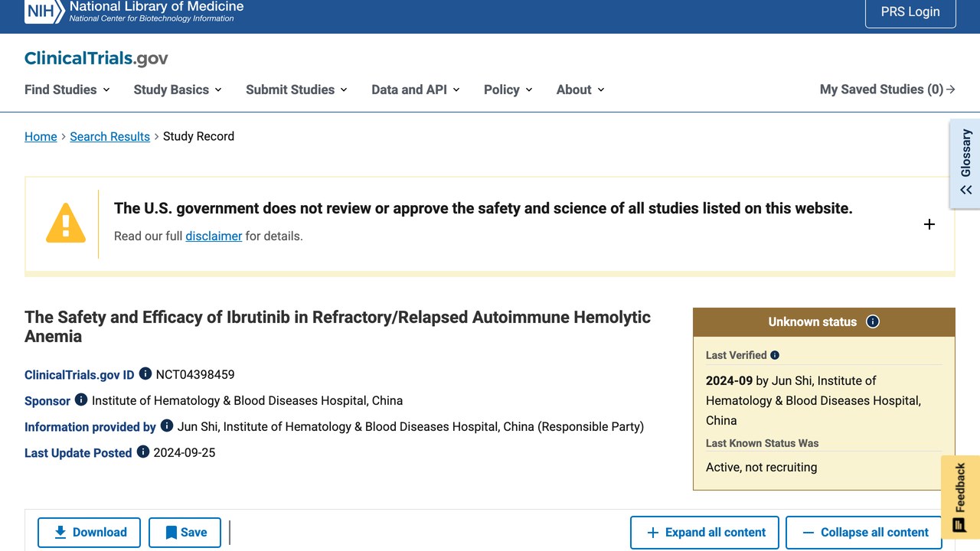Click the Last Update Posted date 2024-09-25

pyautogui.click(x=185, y=452)
